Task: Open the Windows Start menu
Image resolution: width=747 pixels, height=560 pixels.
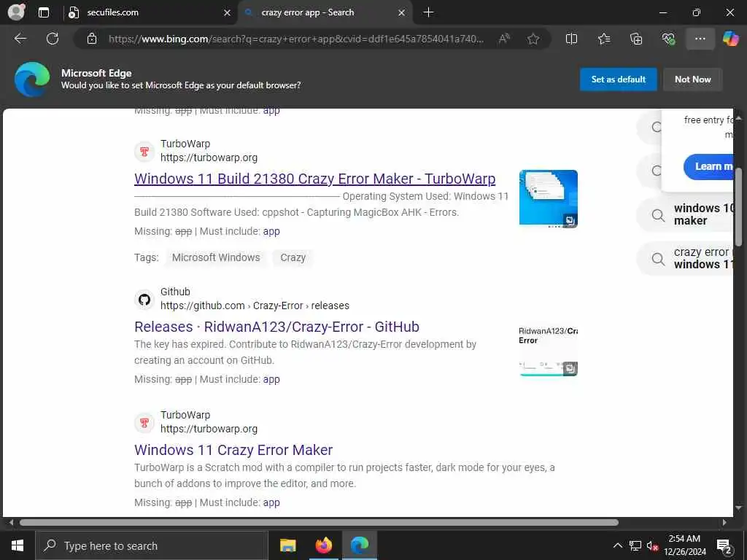Action: (x=18, y=545)
